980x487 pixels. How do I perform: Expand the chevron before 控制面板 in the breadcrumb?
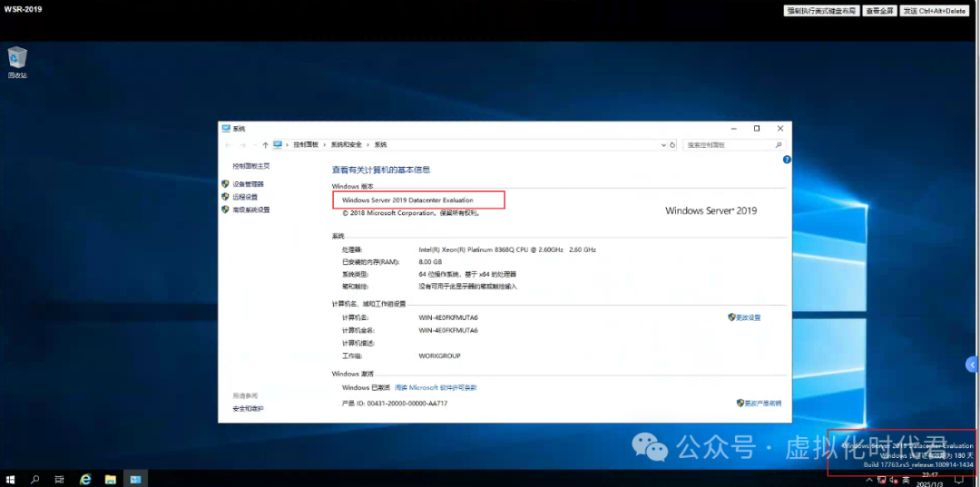288,145
